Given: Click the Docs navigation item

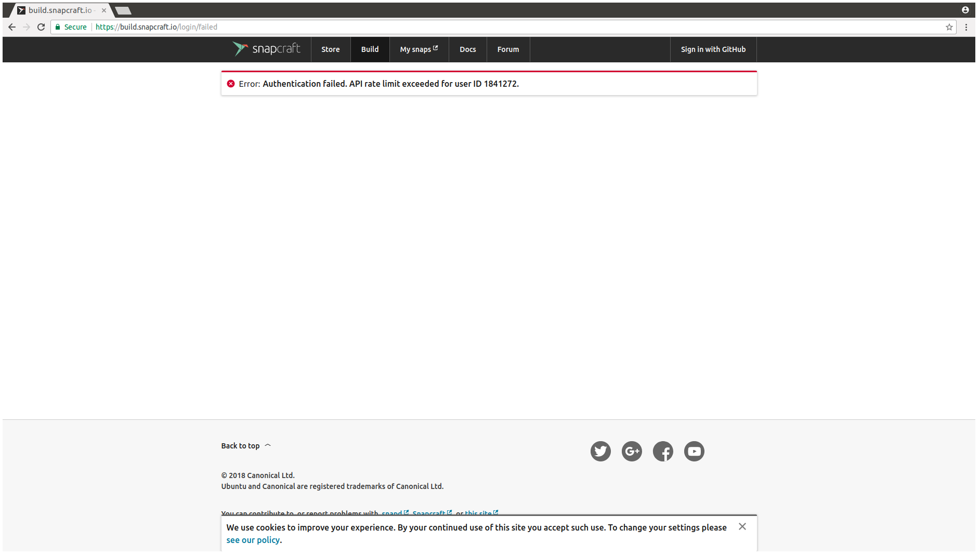Looking at the screenshot, I should coord(467,49).
